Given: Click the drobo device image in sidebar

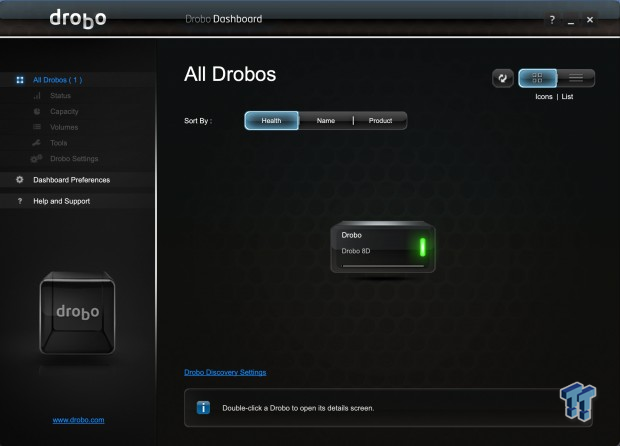Looking at the screenshot, I should click(78, 313).
